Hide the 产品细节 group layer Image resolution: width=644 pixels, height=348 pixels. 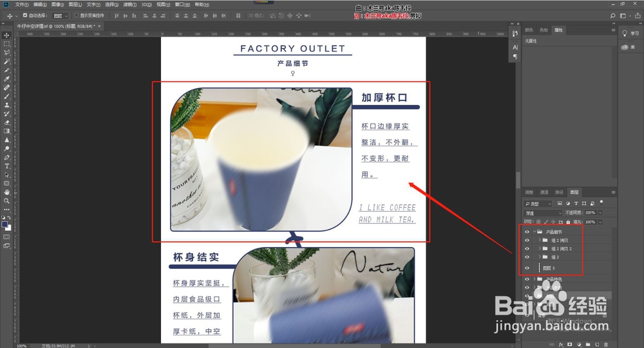[527, 232]
